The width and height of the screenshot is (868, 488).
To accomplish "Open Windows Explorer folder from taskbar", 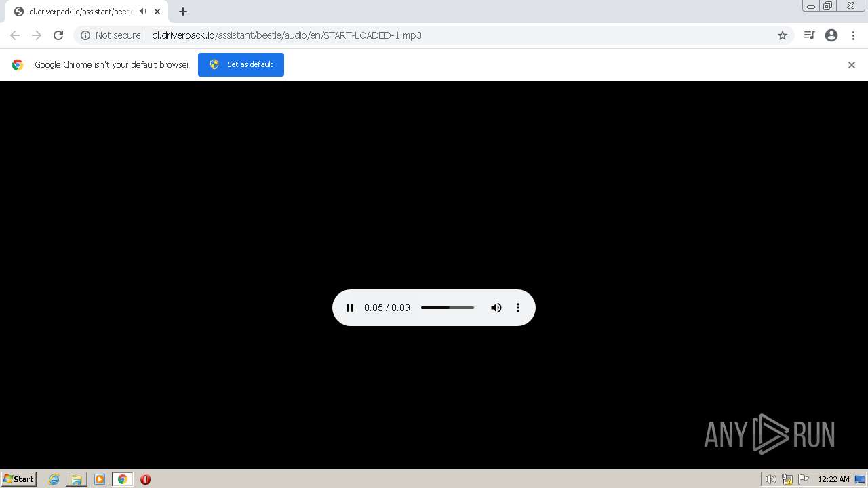I will tap(77, 479).
